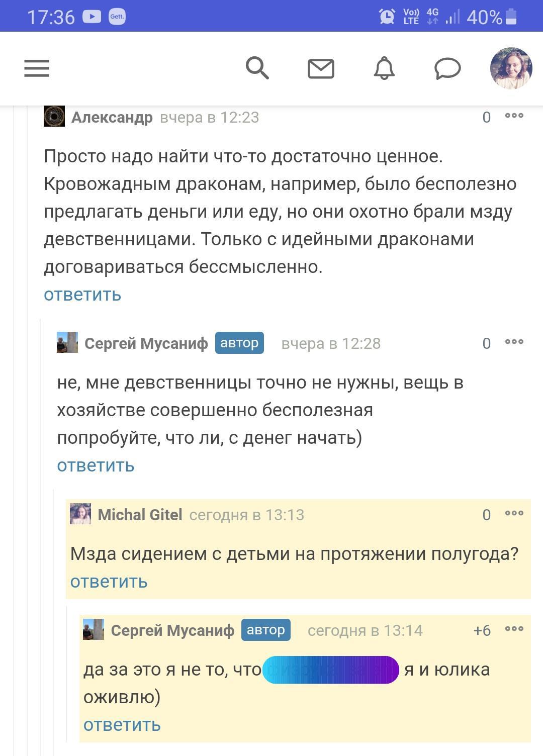Tap the search magnifier icon
Screen dimensions: 543x756
(x=257, y=67)
